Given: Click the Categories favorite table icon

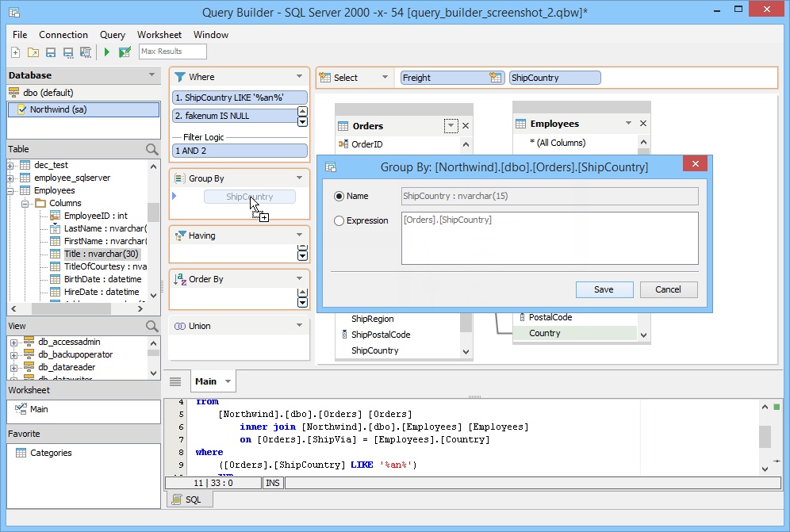Looking at the screenshot, I should [x=21, y=453].
